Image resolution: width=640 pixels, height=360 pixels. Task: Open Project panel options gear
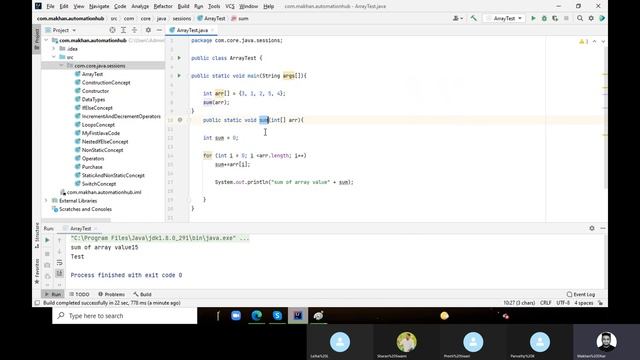148,30
